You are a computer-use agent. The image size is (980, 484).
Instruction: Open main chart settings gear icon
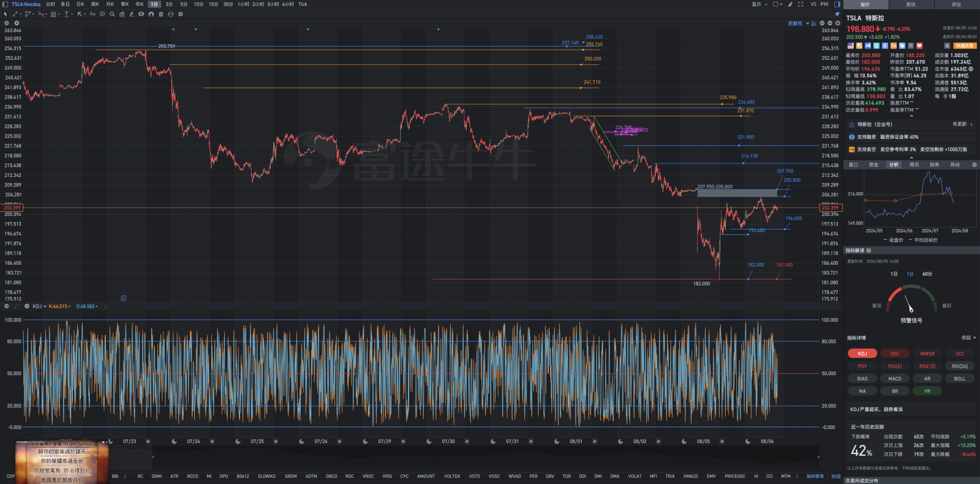7,23
